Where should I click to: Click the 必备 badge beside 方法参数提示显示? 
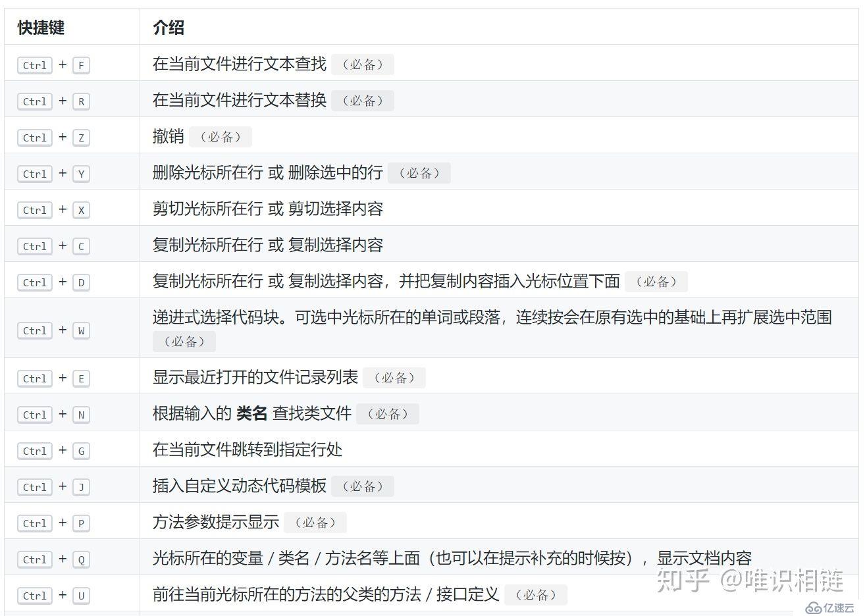point(315,523)
